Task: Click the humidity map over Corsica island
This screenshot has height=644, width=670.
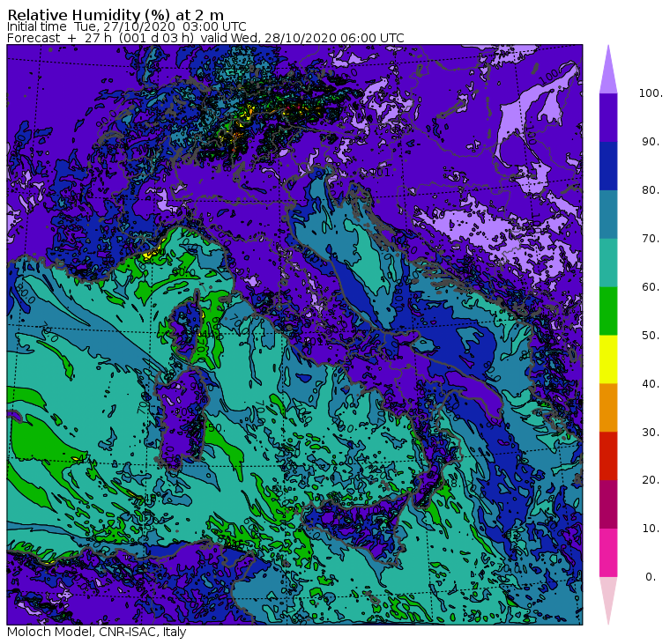Action: 186,327
